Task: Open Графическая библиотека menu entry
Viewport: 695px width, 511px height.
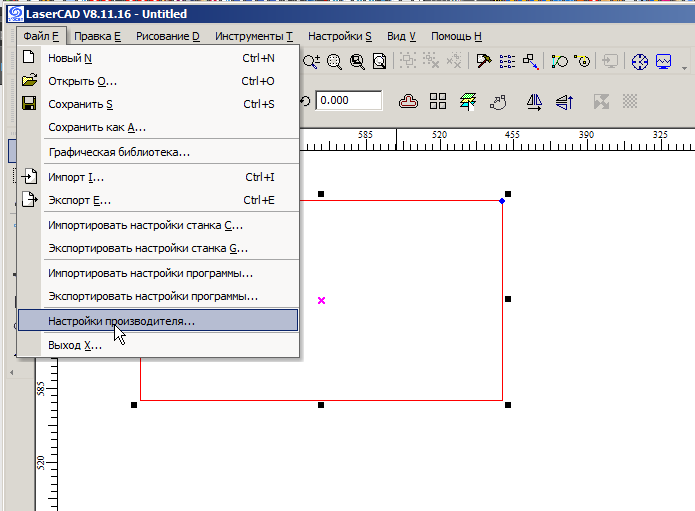Action: coord(119,153)
